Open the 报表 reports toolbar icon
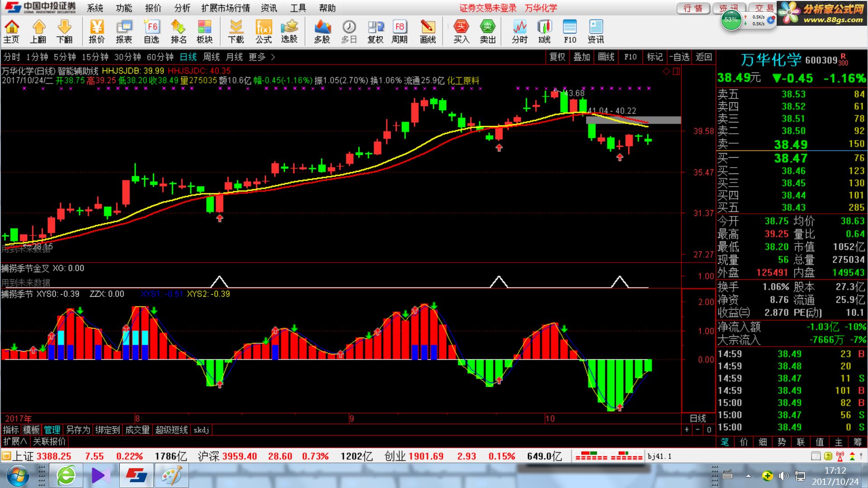The image size is (868, 488). click(124, 32)
